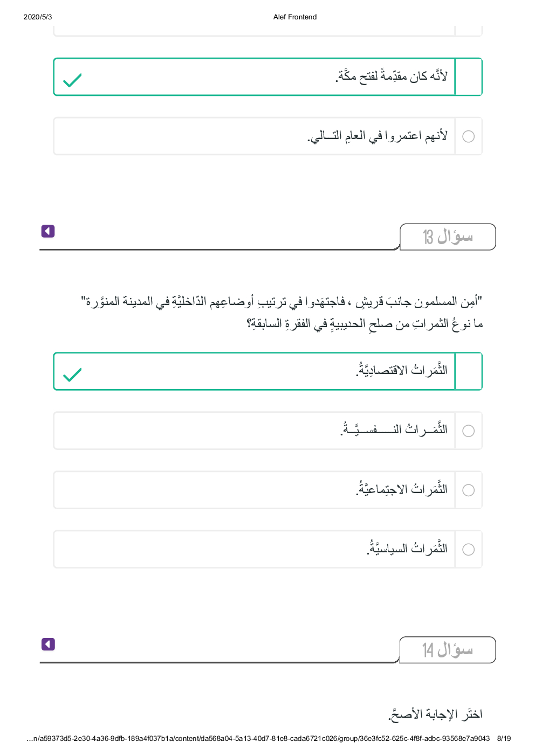This screenshot has height=756, width=535.
Task: Open the 'سؤال 13' question tab
Action: [x=448, y=237]
